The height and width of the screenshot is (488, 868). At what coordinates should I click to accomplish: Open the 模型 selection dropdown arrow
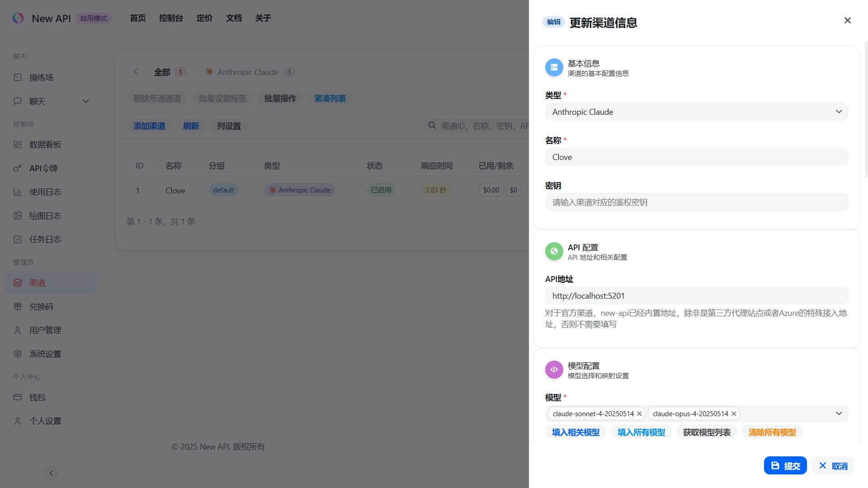point(838,413)
